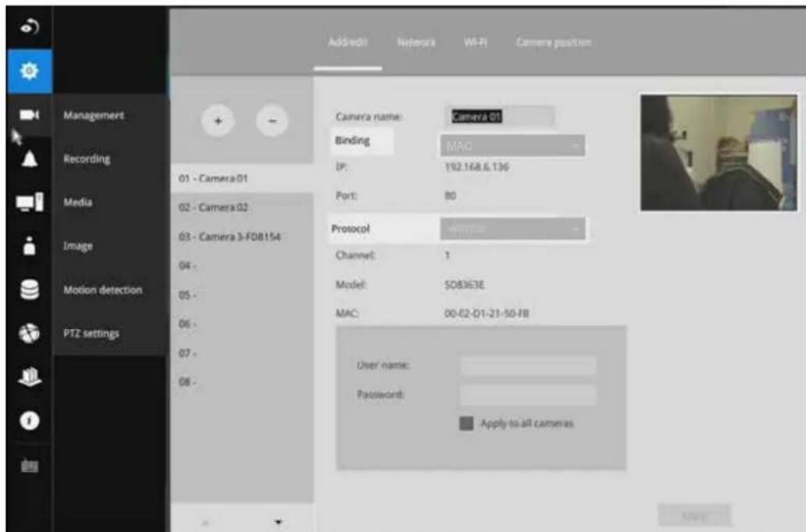Open the settings gear icon
806x532 pixels.
[x=30, y=71]
